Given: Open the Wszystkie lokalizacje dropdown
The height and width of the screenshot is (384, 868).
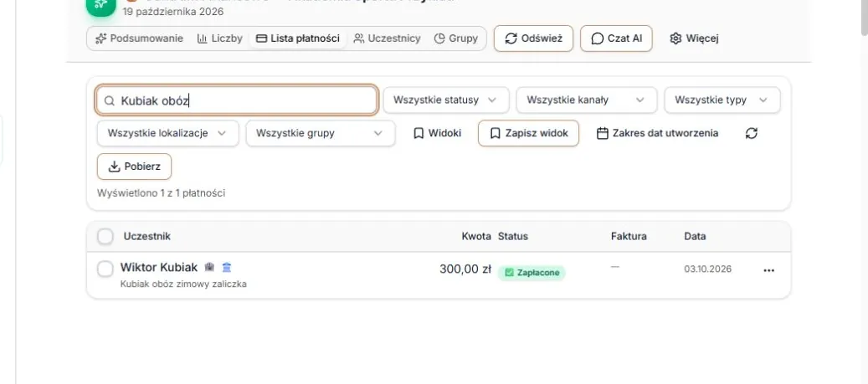Looking at the screenshot, I should (167, 133).
